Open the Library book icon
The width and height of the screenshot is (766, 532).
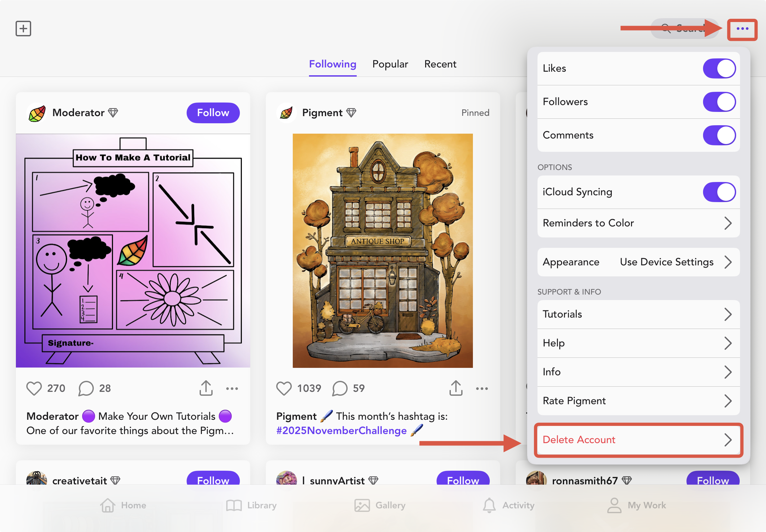pyautogui.click(x=234, y=505)
